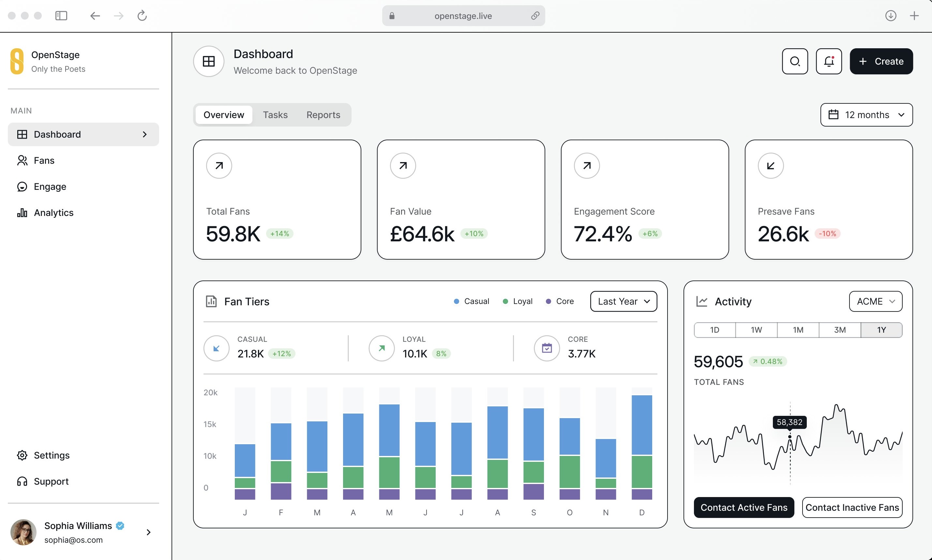932x560 pixels.
Task: Select the 3M activity range
Action: (x=840, y=330)
